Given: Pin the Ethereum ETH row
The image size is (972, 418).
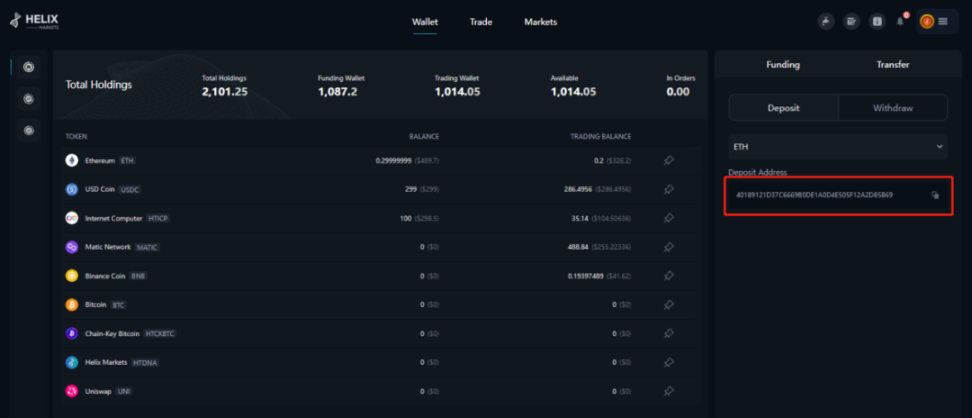Looking at the screenshot, I should tap(668, 161).
